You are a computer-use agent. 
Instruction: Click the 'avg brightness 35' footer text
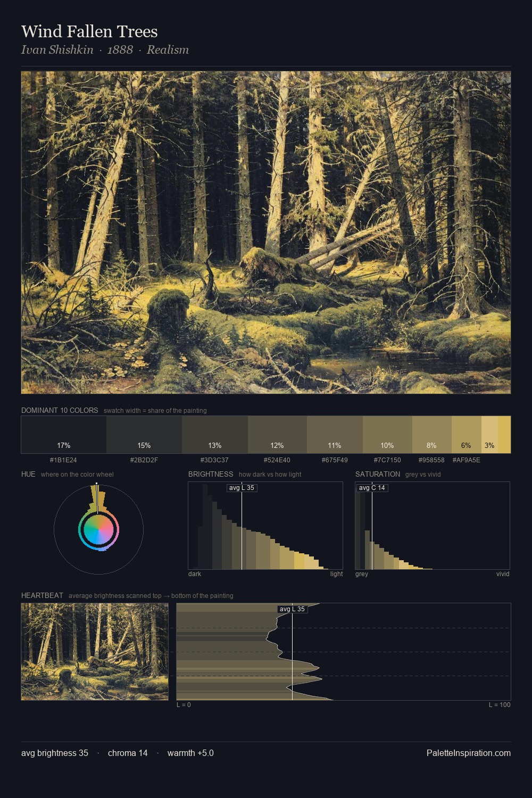tap(55, 753)
